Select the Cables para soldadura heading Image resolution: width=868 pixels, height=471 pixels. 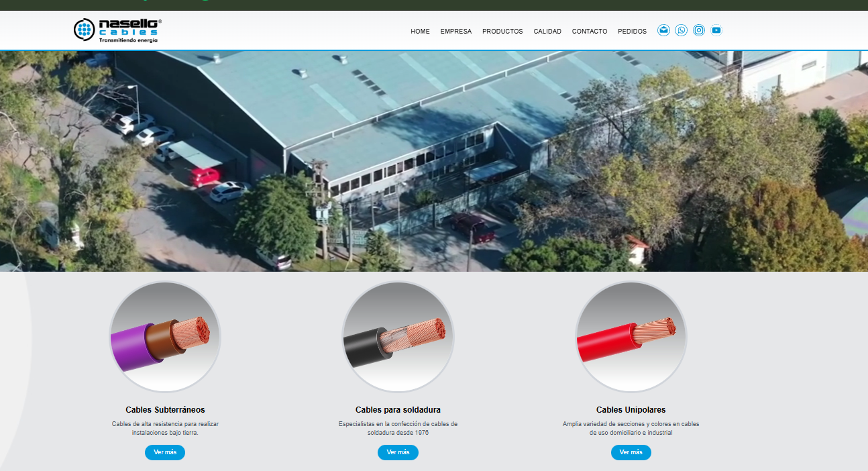click(398, 410)
